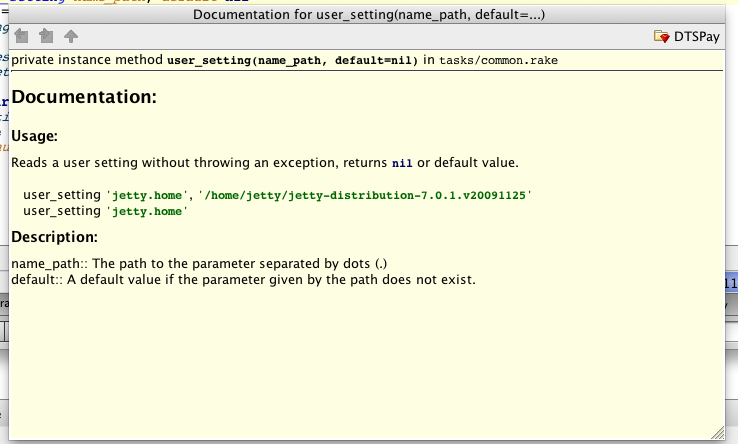This screenshot has width=738, height=444.
Task: Click the Back navigation arrow icon
Action: point(21,36)
